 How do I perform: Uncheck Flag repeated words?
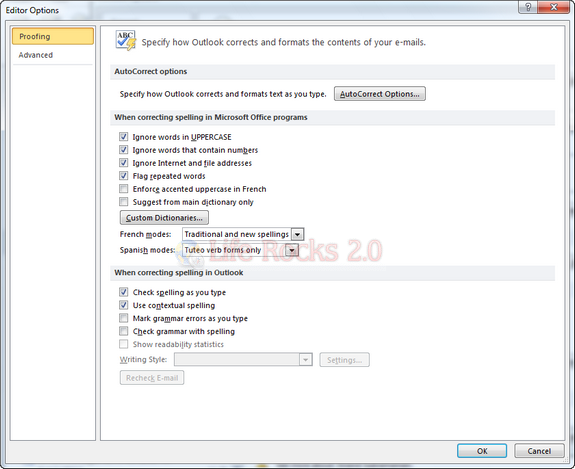(124, 176)
